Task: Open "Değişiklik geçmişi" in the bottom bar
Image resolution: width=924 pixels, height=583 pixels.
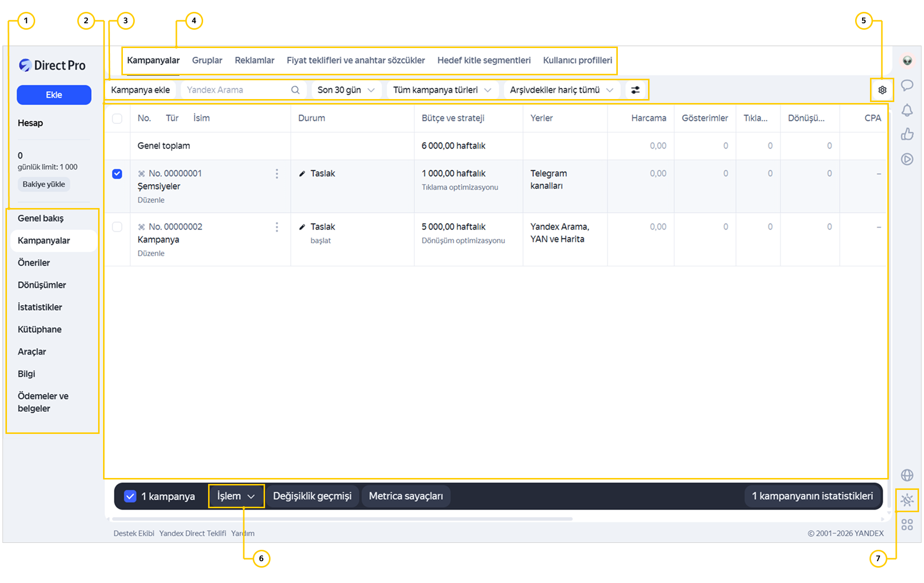Action: pos(312,496)
